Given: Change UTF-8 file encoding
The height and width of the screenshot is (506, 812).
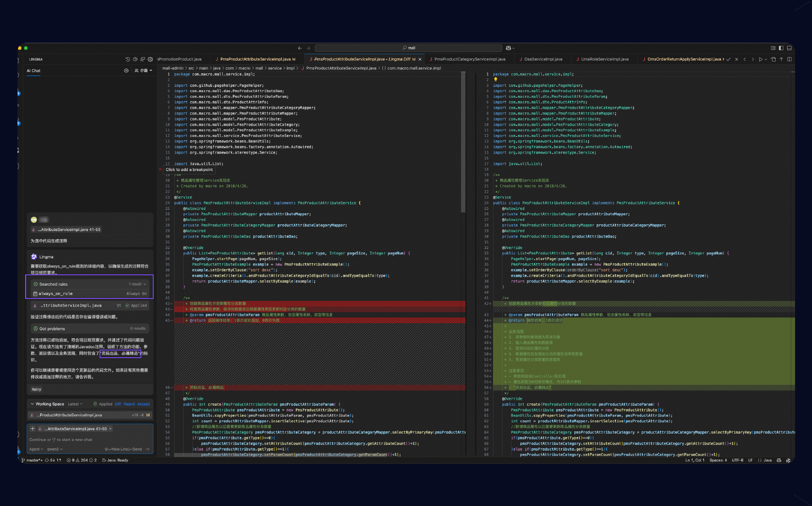Looking at the screenshot, I should (x=737, y=460).
